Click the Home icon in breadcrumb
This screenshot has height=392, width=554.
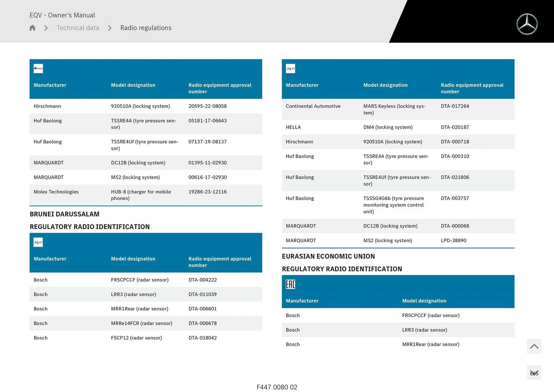[x=32, y=28]
